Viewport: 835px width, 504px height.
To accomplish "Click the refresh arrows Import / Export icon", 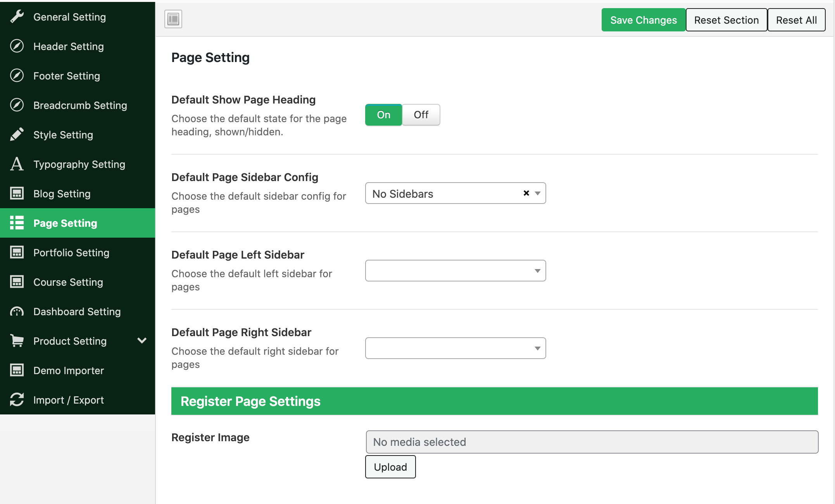I will (x=17, y=400).
